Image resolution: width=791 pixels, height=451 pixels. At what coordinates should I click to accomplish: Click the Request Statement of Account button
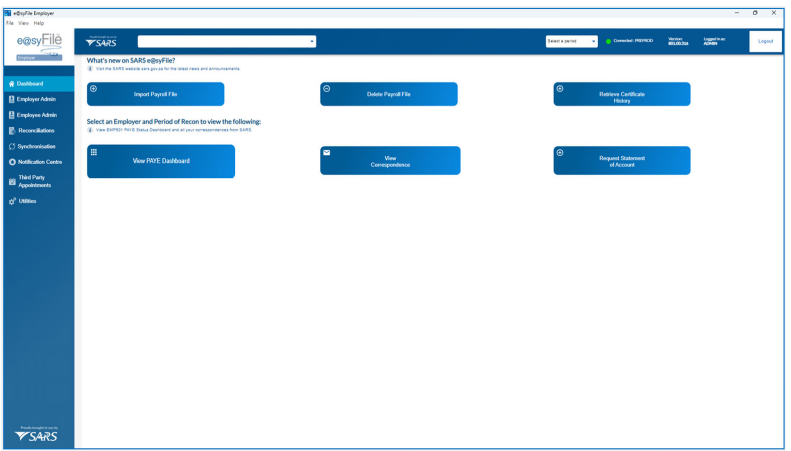tap(621, 160)
